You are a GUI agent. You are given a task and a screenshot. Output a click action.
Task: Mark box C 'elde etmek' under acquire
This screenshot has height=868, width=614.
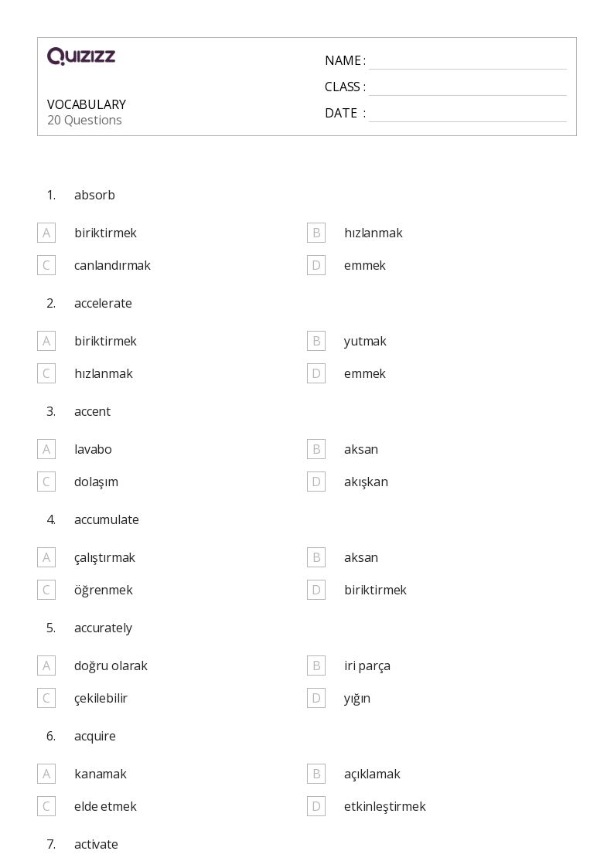[x=46, y=806]
